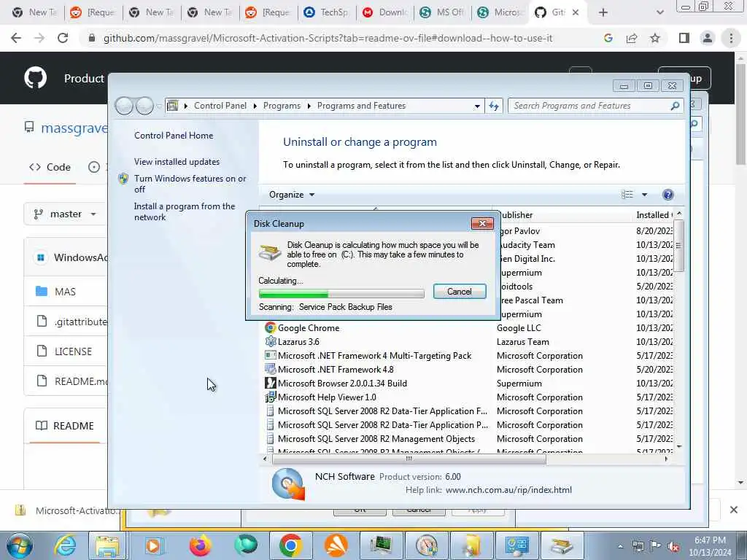Open the README tab on GitHub

(65, 426)
